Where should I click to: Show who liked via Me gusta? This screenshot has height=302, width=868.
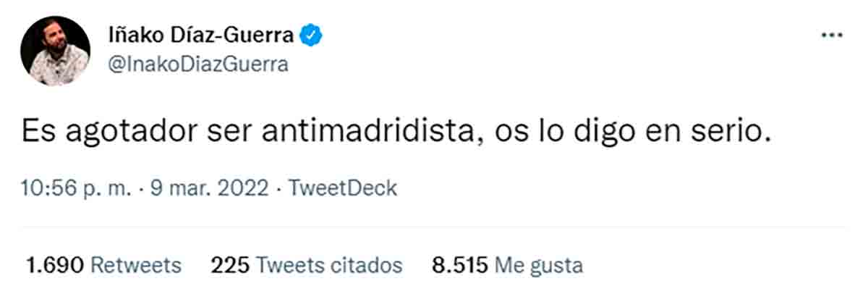coord(538,265)
